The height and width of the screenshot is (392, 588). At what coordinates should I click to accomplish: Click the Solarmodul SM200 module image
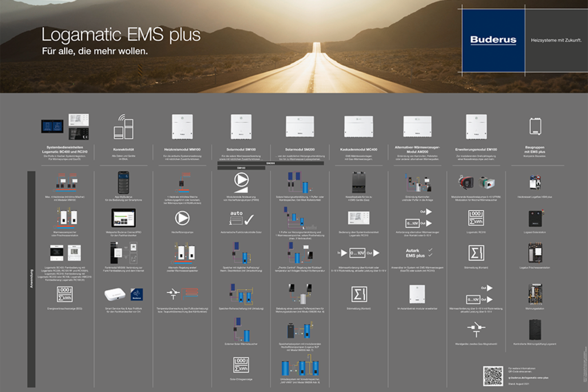[x=300, y=127]
